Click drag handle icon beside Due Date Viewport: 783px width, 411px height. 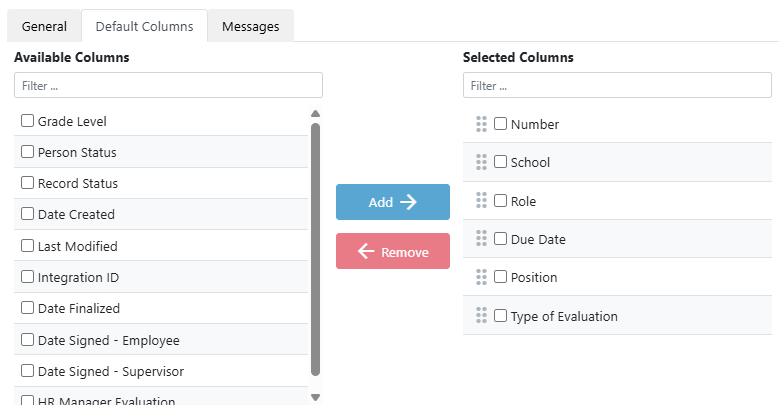[x=481, y=239]
